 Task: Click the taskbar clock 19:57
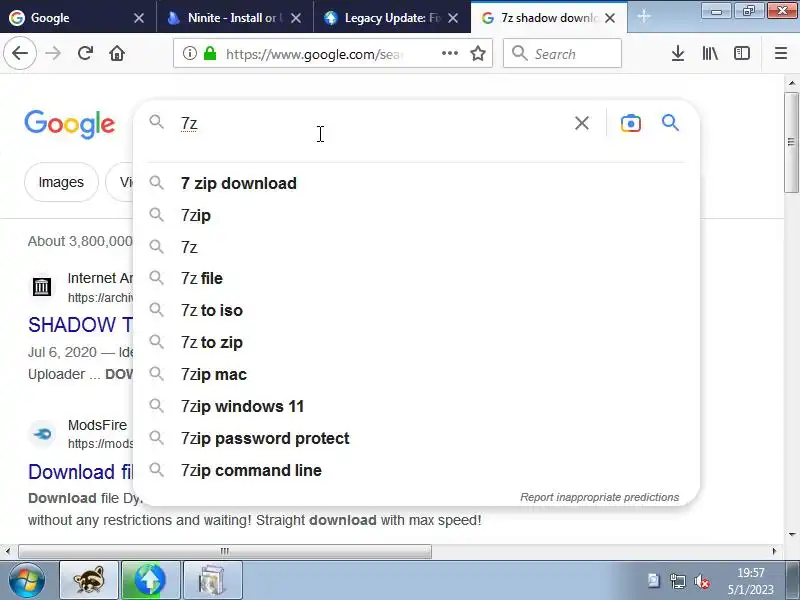coord(751,572)
